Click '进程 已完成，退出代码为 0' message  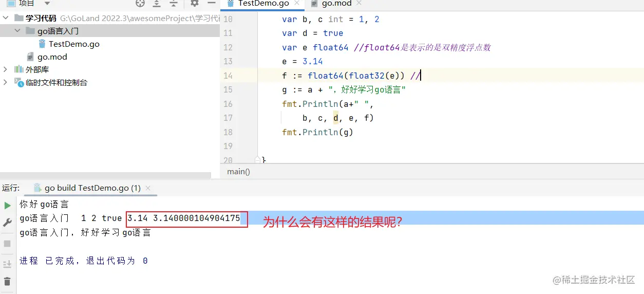click(84, 261)
